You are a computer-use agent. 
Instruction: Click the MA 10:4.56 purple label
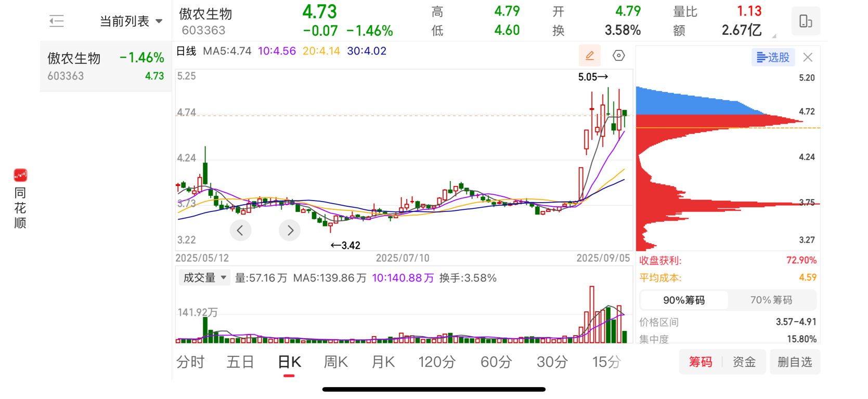click(277, 51)
